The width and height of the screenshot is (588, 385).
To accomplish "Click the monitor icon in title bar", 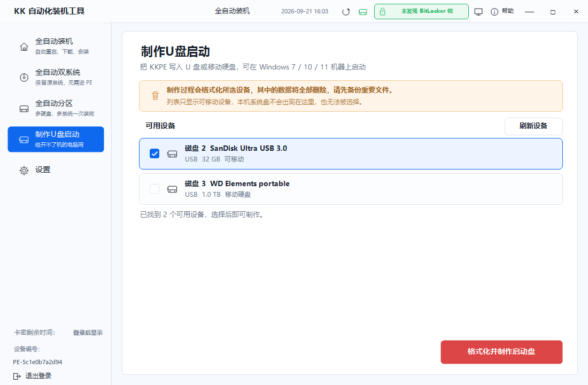I will pos(478,12).
